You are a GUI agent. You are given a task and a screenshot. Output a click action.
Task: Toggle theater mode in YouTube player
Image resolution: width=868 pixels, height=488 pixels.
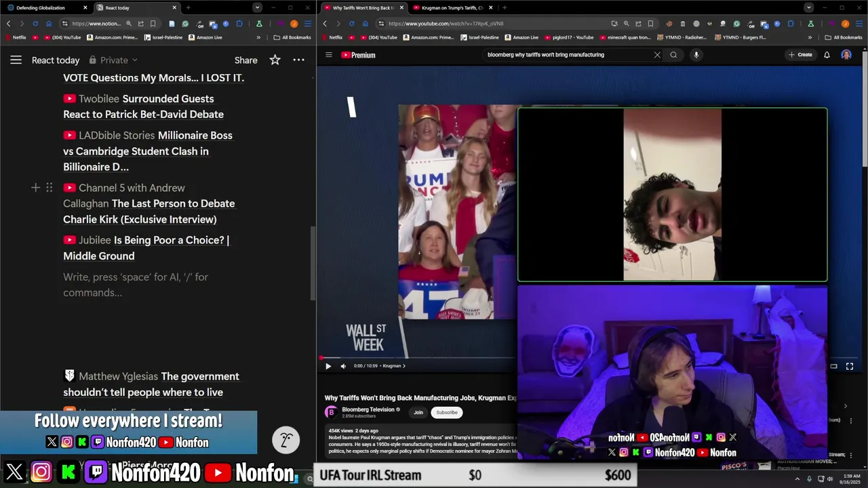[833, 366]
